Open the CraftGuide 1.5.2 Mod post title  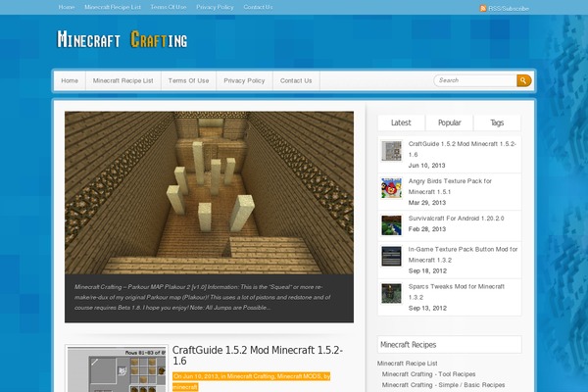click(257, 355)
